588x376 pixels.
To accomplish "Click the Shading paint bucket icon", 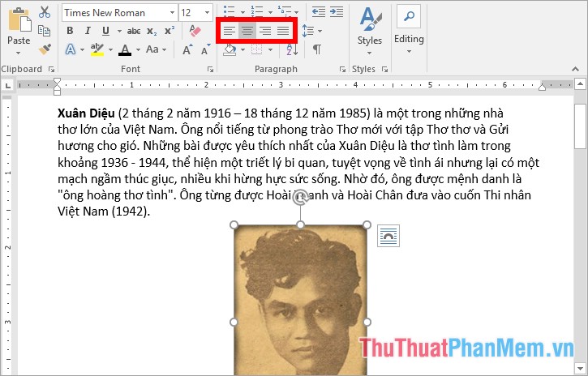I will pyautogui.click(x=230, y=49).
